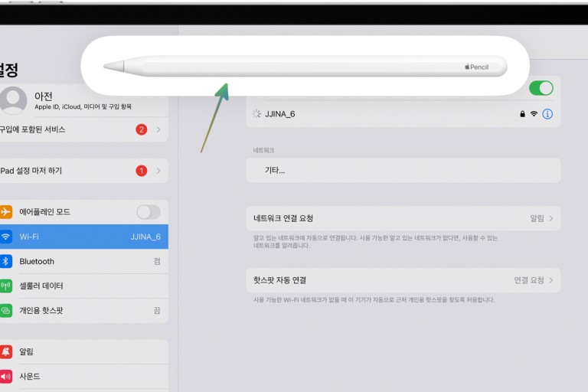Open the 핫스팟 자동 연결 setting
This screenshot has height=392, width=588.
(x=403, y=280)
